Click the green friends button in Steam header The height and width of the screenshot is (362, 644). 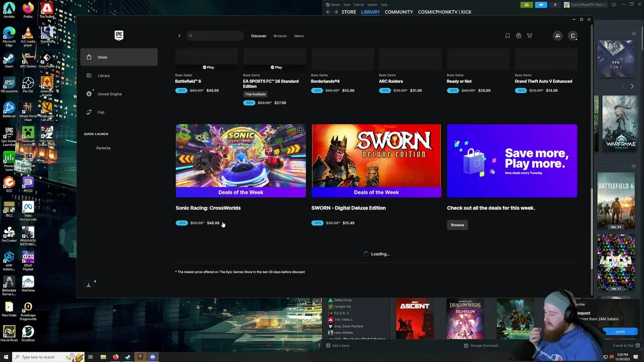coord(527,5)
